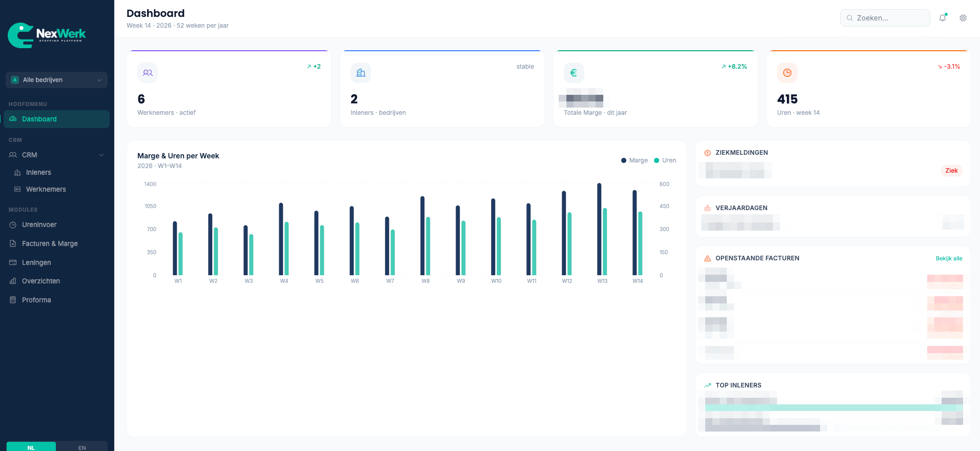
Task: Open the Inleners bedrijven stat card
Action: coord(442,89)
